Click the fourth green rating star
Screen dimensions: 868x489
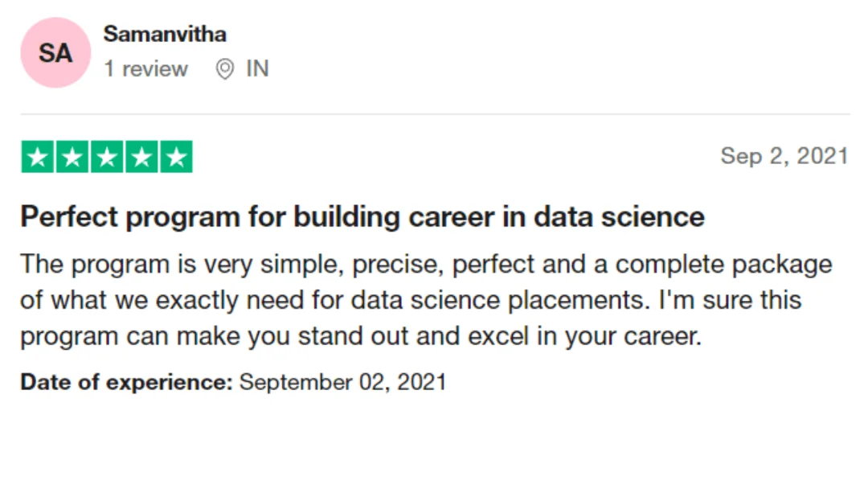tap(141, 158)
